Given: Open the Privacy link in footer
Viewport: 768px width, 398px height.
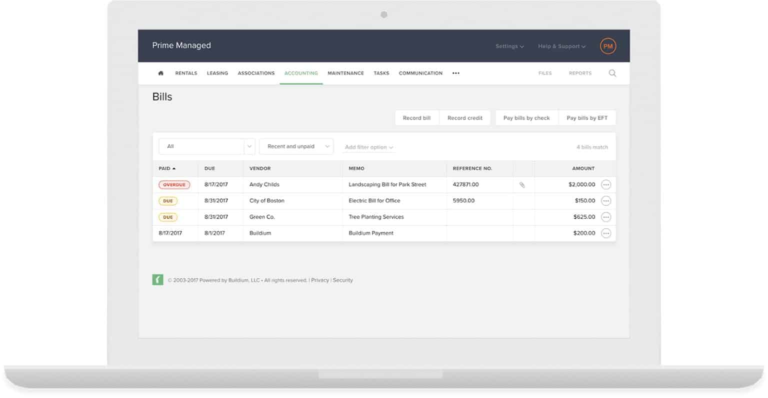Looking at the screenshot, I should coord(320,280).
